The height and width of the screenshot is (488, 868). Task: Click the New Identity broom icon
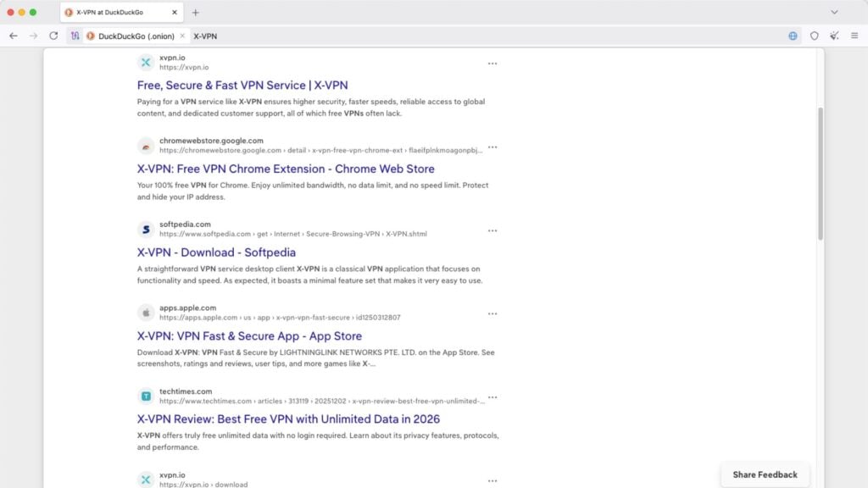pos(835,36)
